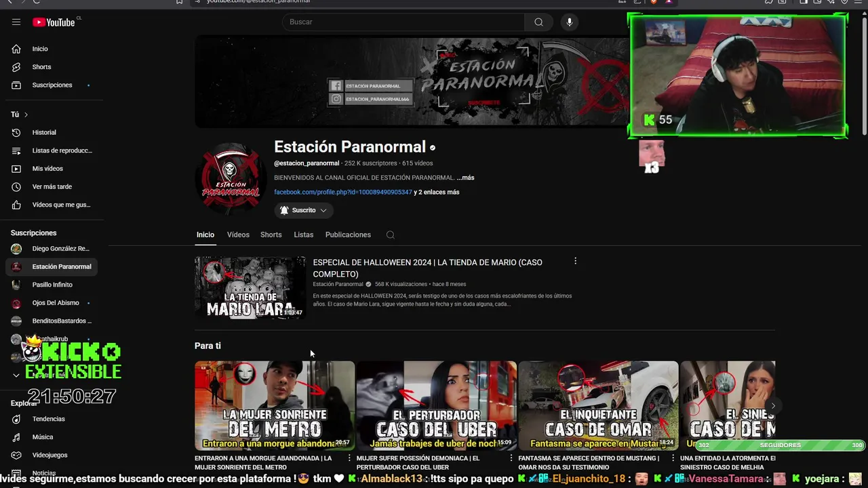Open Shorts in sidebar
This screenshot has height=488, width=868.
coord(52,67)
